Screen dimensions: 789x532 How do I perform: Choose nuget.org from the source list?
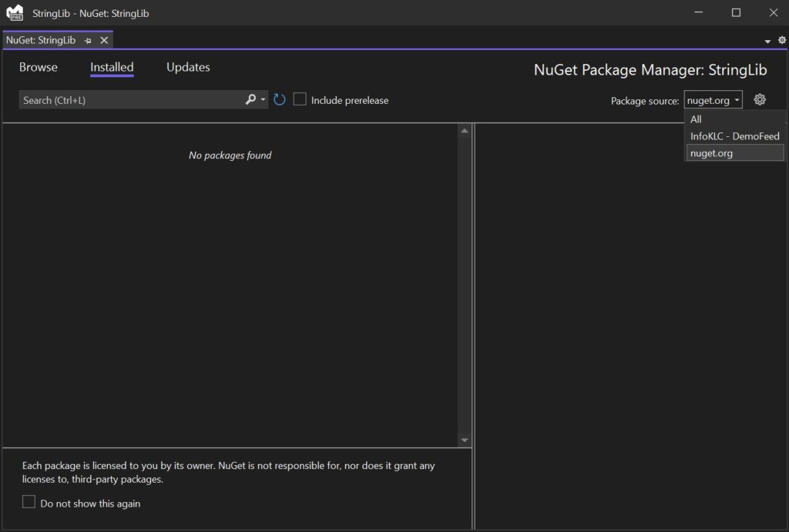click(x=710, y=152)
